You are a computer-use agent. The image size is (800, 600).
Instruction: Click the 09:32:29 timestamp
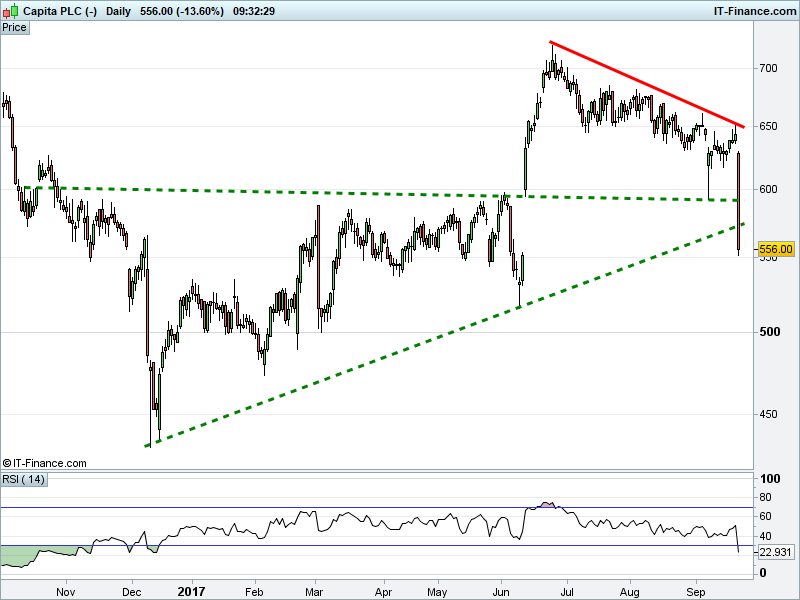pos(254,11)
